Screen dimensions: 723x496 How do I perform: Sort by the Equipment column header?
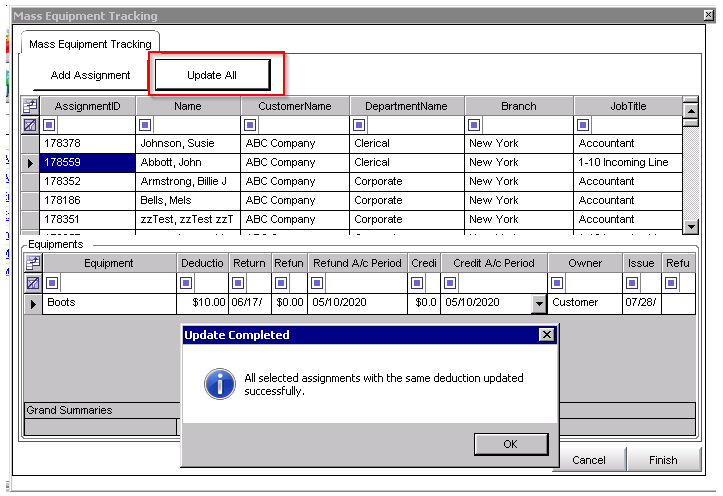click(x=109, y=263)
